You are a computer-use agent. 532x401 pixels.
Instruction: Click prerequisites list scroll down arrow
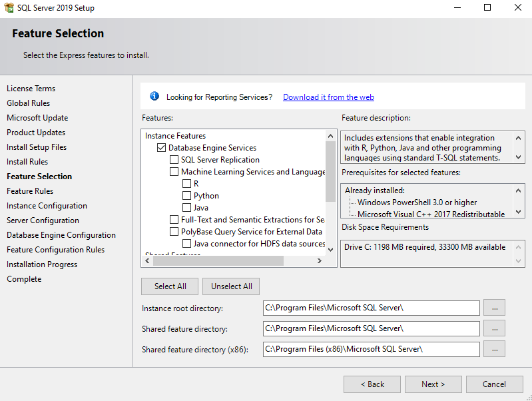point(518,212)
